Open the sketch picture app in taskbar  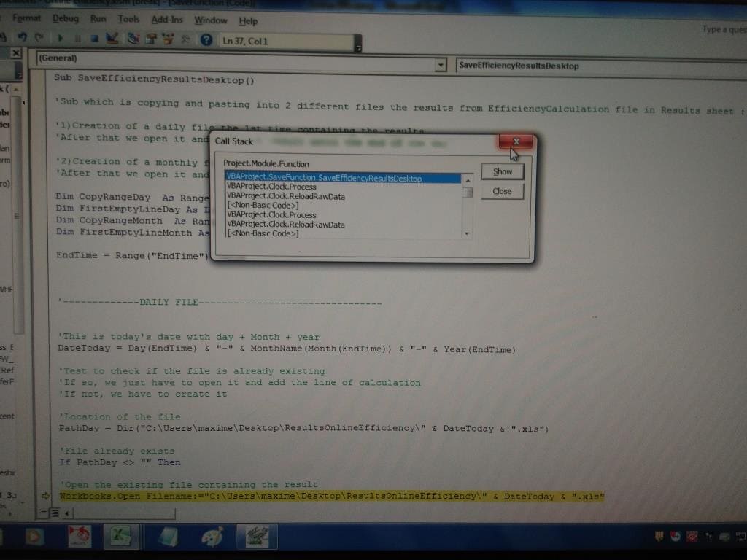pos(258,537)
